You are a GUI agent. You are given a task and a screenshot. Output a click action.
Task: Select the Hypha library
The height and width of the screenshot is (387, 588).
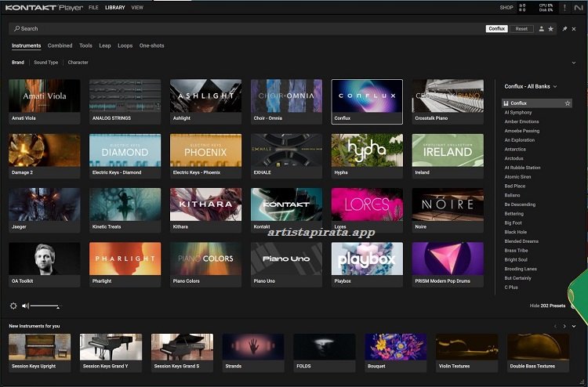[x=367, y=156]
